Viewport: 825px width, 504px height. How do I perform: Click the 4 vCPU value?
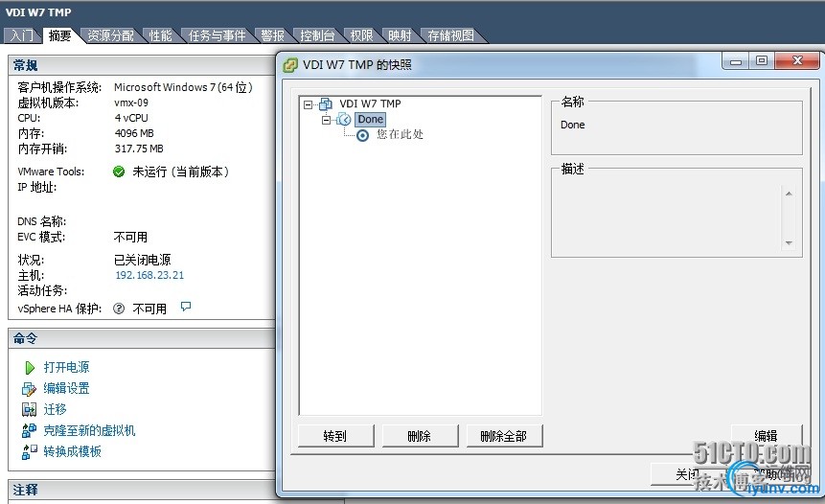pyautogui.click(x=131, y=118)
